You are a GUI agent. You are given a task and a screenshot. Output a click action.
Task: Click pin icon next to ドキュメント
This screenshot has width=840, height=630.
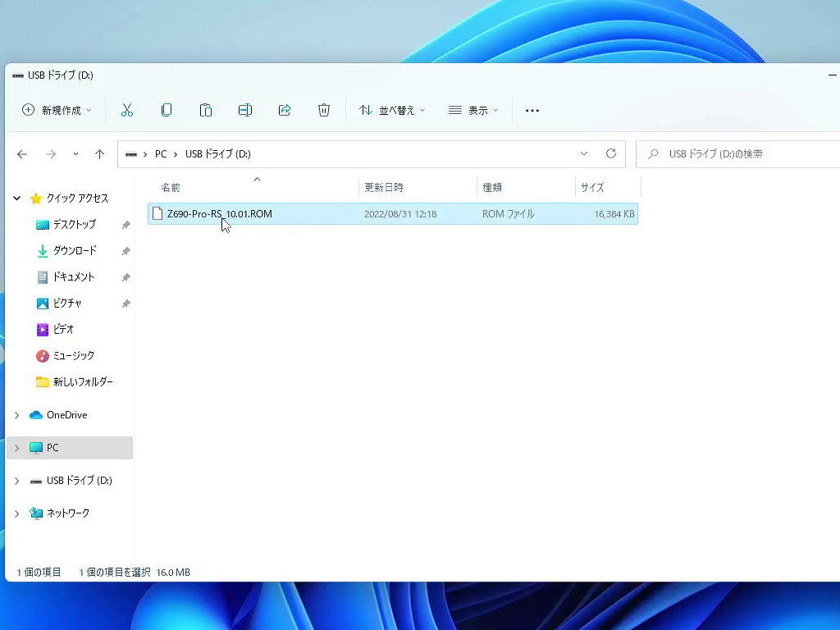coord(126,277)
